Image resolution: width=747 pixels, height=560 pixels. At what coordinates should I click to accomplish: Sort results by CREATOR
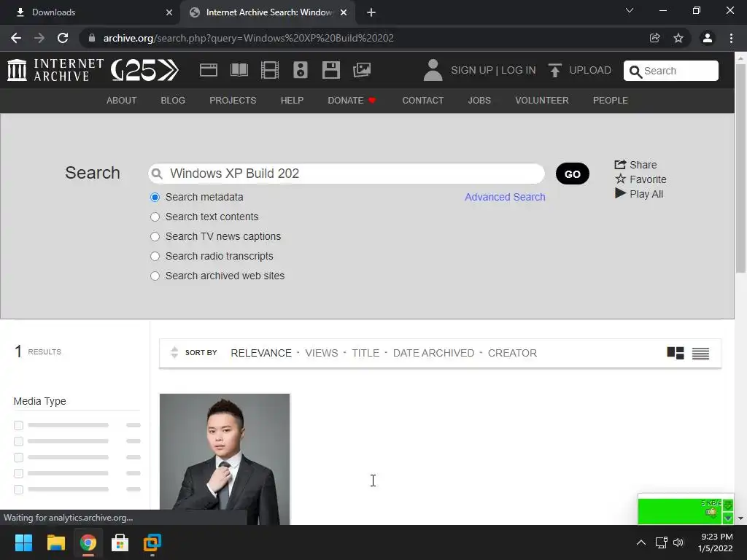[x=512, y=353]
